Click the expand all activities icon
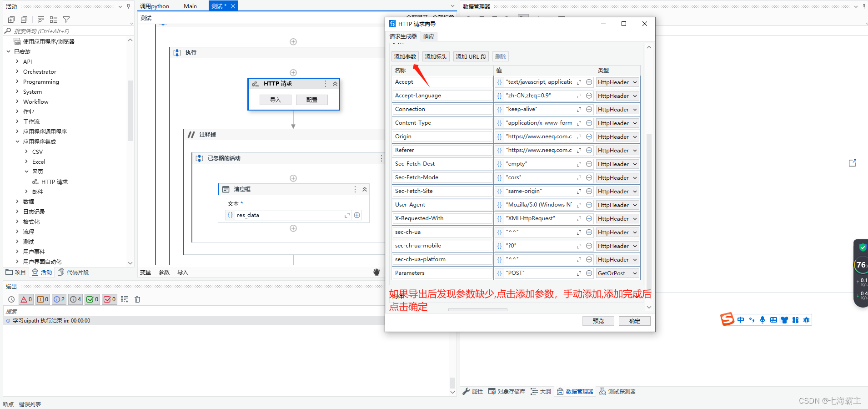Viewport: 868px width, 409px height. tap(11, 20)
